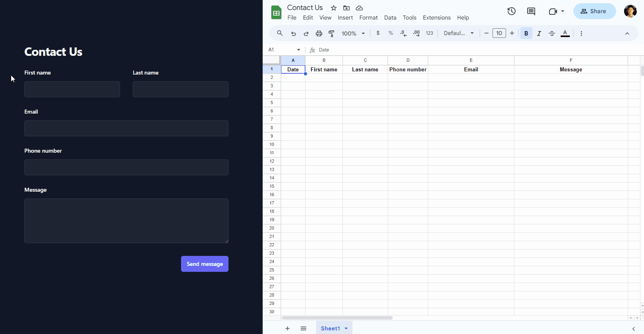The height and width of the screenshot is (334, 644).
Task: Star the Contact Us spreadsheet
Action: pyautogui.click(x=334, y=8)
